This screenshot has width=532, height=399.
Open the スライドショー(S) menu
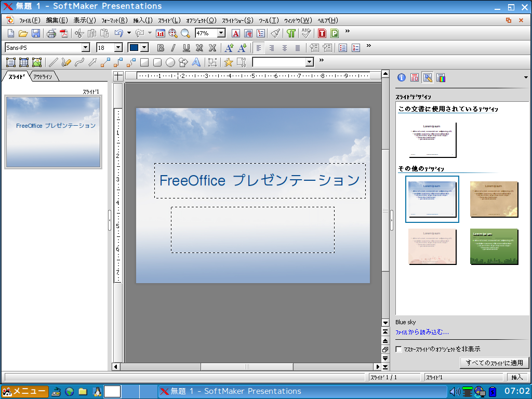pyautogui.click(x=237, y=20)
